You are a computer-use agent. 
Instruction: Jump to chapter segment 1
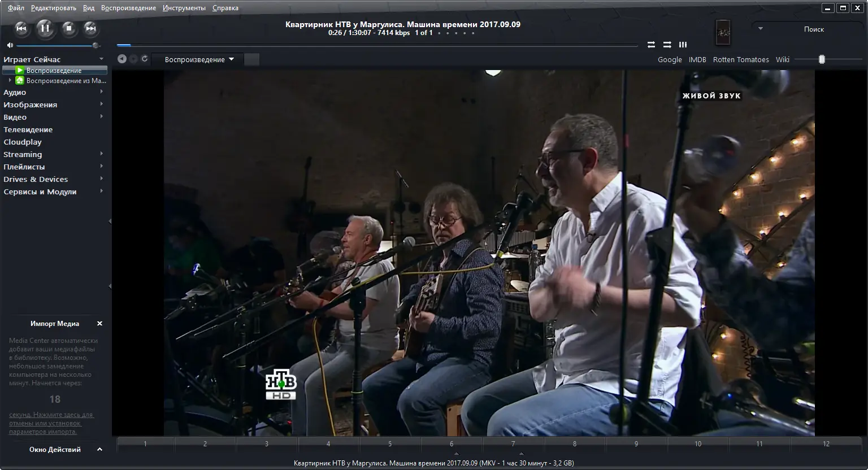[x=145, y=444]
